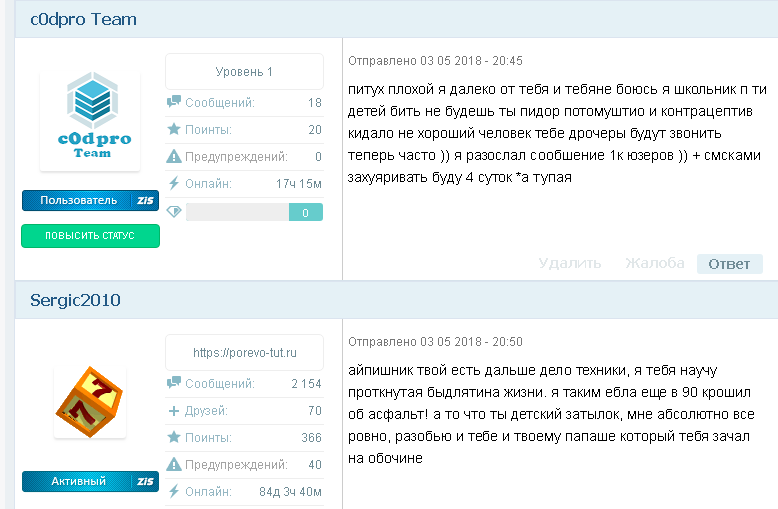
Task: Open c0dpro Team's avatar image
Action: click(90, 120)
